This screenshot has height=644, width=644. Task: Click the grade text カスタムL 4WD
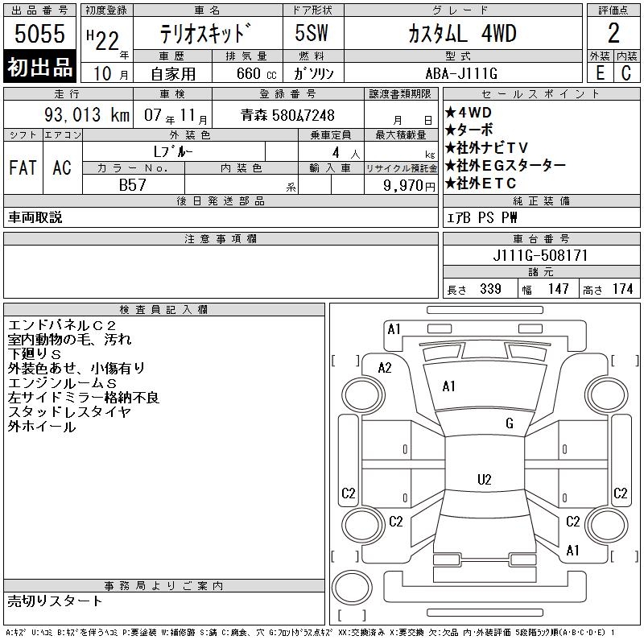point(462,33)
